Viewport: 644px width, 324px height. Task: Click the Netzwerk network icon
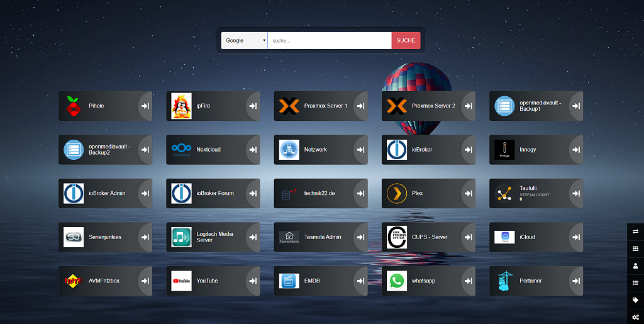click(x=289, y=150)
